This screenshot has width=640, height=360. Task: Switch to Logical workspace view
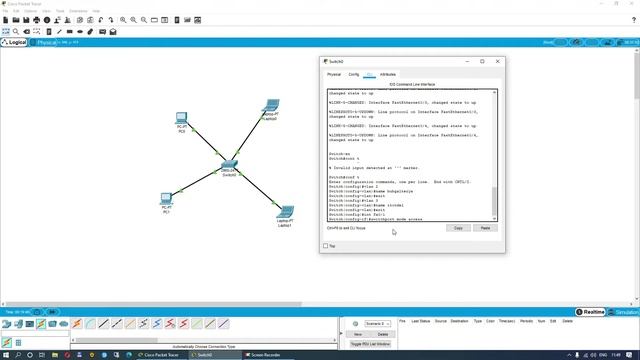pyautogui.click(x=14, y=42)
